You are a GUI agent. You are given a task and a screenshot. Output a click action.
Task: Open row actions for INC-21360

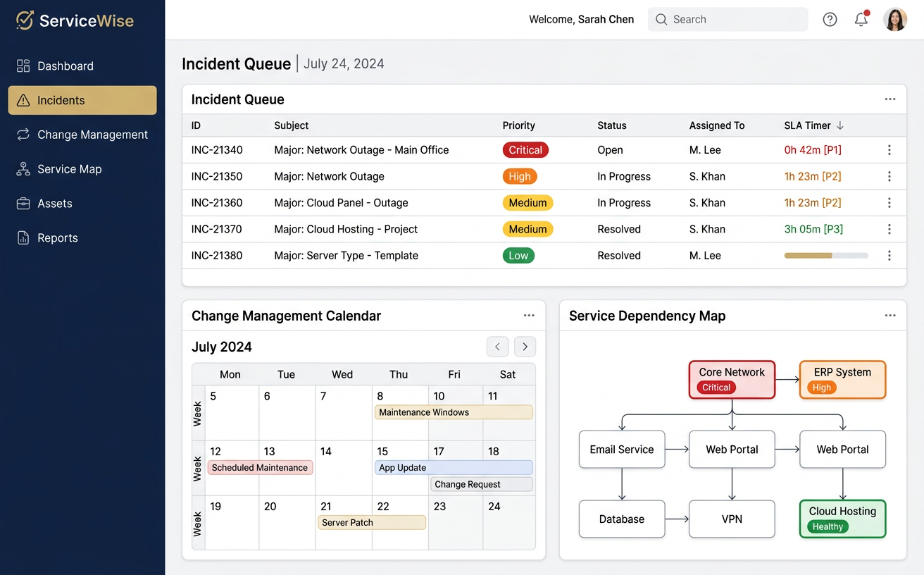(x=889, y=203)
